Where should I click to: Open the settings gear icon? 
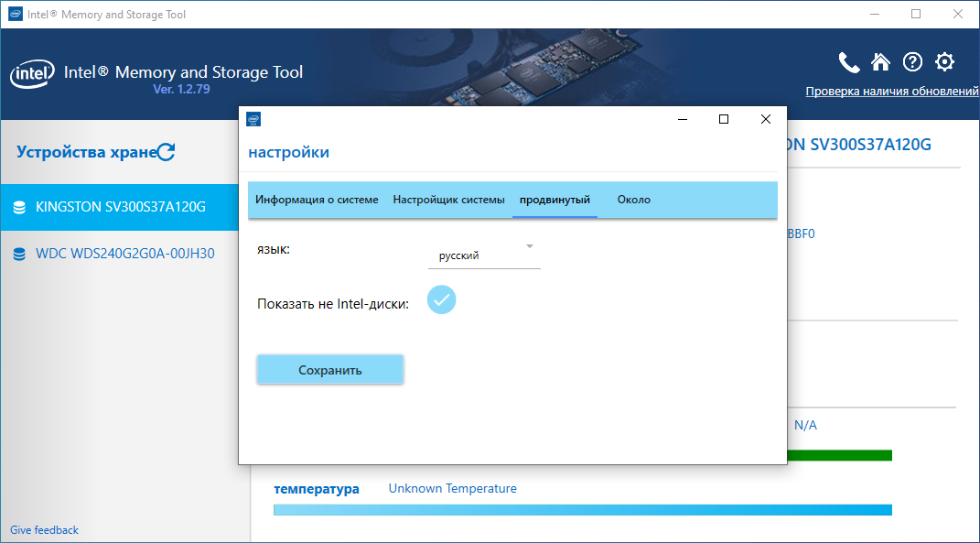tap(944, 62)
